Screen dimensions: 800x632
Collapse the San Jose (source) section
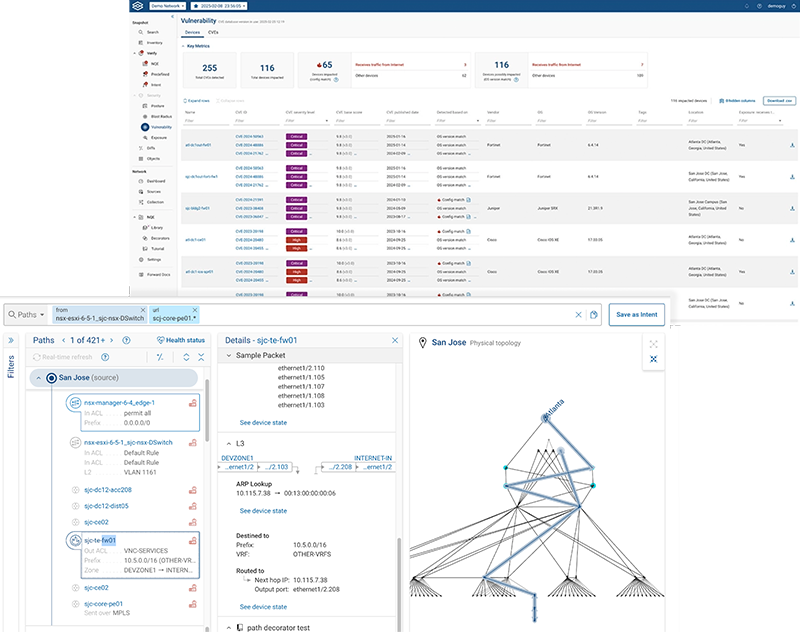tap(38, 378)
